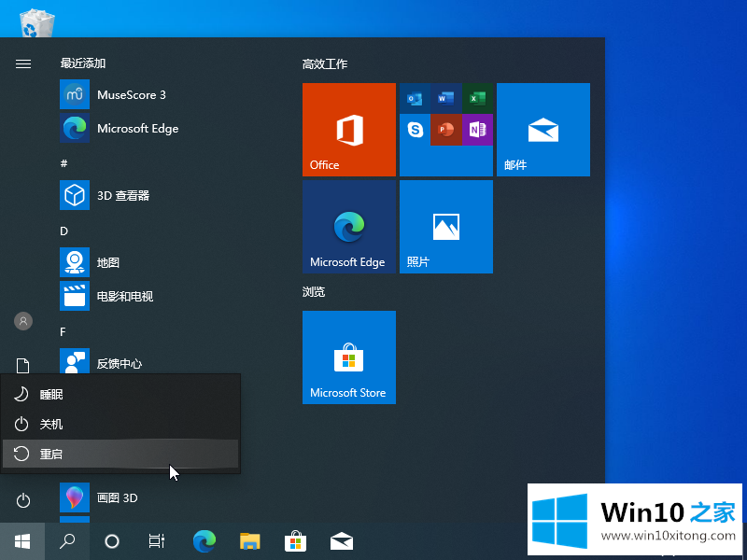Click the user account icon in sidebar
Screen dimensions: 747x560
coord(22,321)
